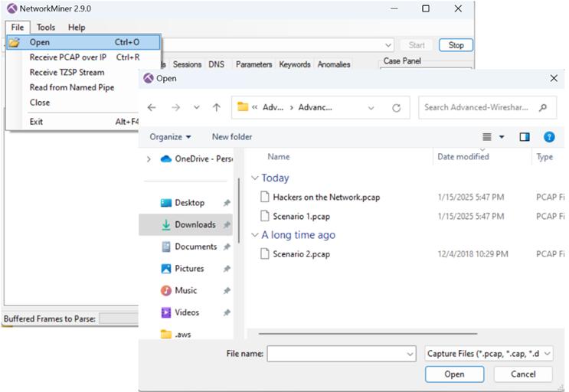Choose Close in the File menu
This screenshot has height=392, width=569.
click(73, 103)
